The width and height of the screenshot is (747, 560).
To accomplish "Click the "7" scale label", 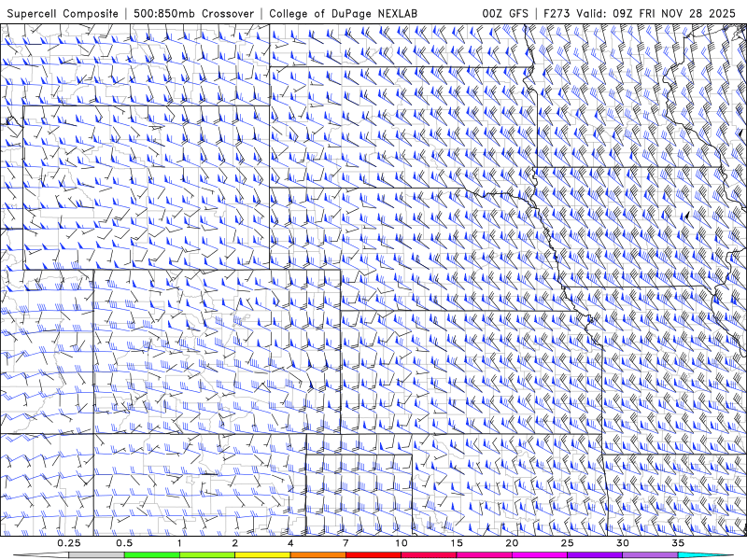I will click(345, 543).
